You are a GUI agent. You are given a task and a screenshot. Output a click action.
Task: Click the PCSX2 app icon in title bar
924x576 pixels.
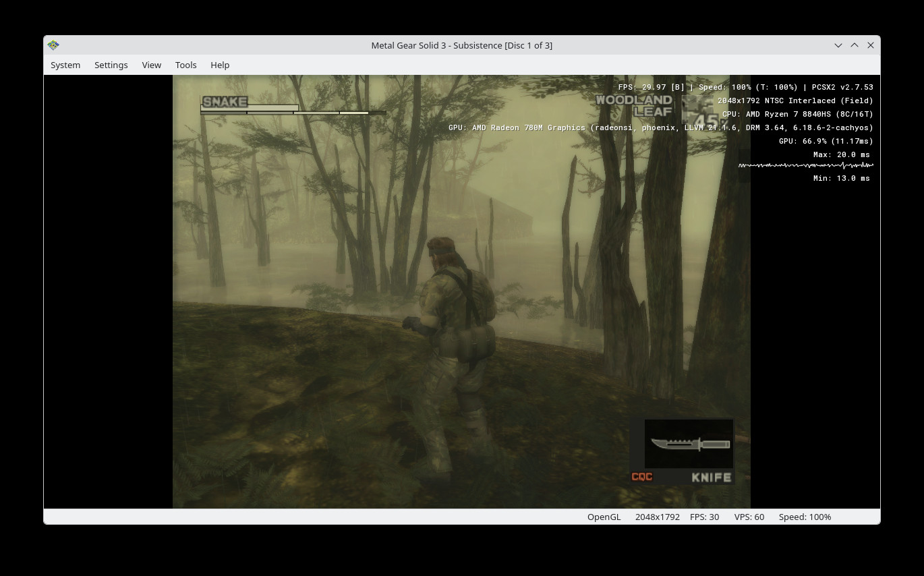coord(53,45)
